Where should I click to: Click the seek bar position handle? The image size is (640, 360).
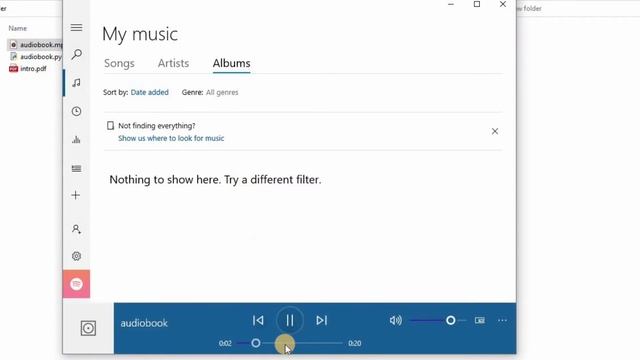(x=256, y=343)
